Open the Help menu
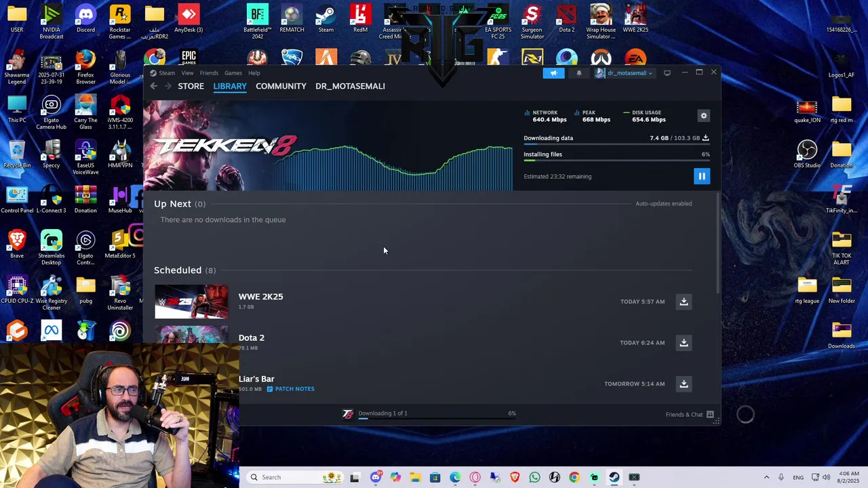 coord(254,73)
